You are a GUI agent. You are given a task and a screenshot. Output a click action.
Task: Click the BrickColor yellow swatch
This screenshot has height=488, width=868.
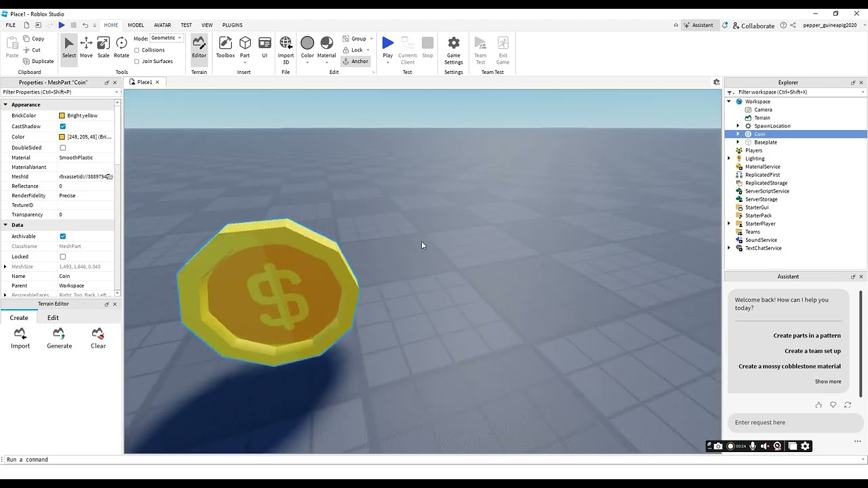pyautogui.click(x=62, y=116)
